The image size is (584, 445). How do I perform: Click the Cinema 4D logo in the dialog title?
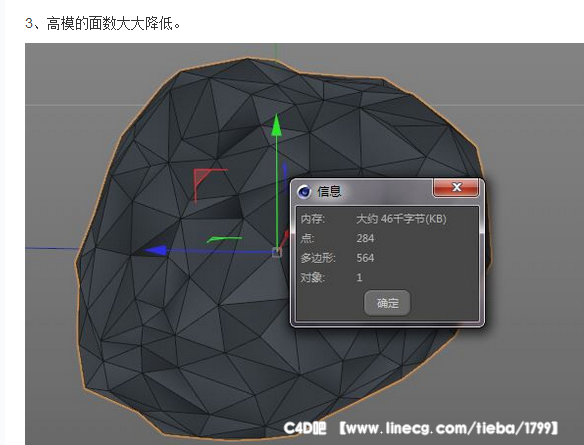pyautogui.click(x=304, y=191)
